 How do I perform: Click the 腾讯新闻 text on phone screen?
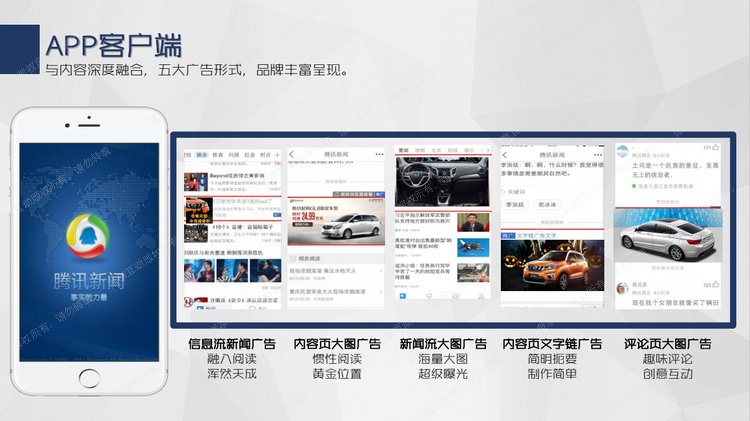[89, 281]
